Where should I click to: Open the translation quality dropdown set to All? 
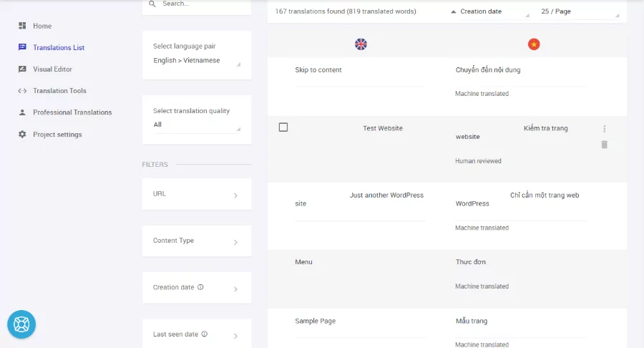pos(197,125)
